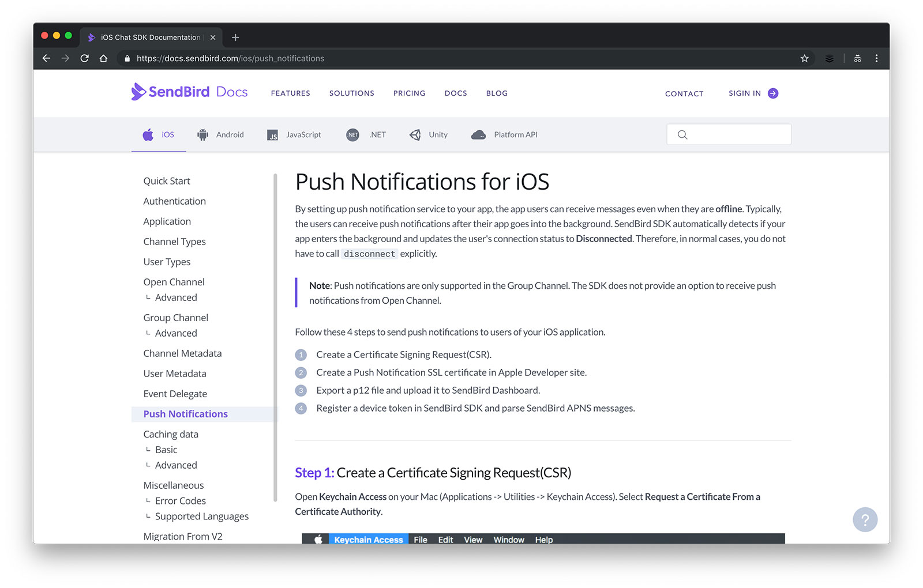Click Keychain Access in the screenshot menu bar
Screen dimensions: 923x588
tap(368, 540)
